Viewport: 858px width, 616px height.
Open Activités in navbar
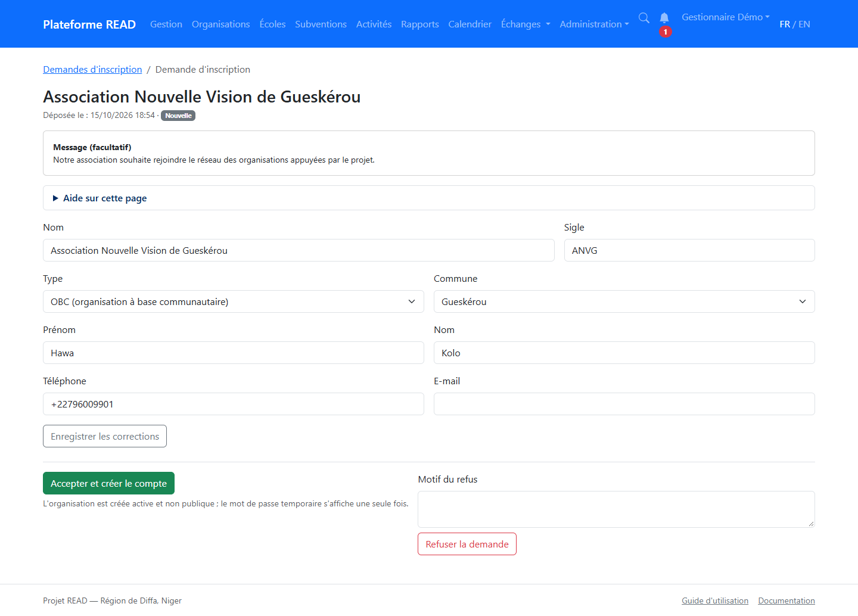coord(374,24)
